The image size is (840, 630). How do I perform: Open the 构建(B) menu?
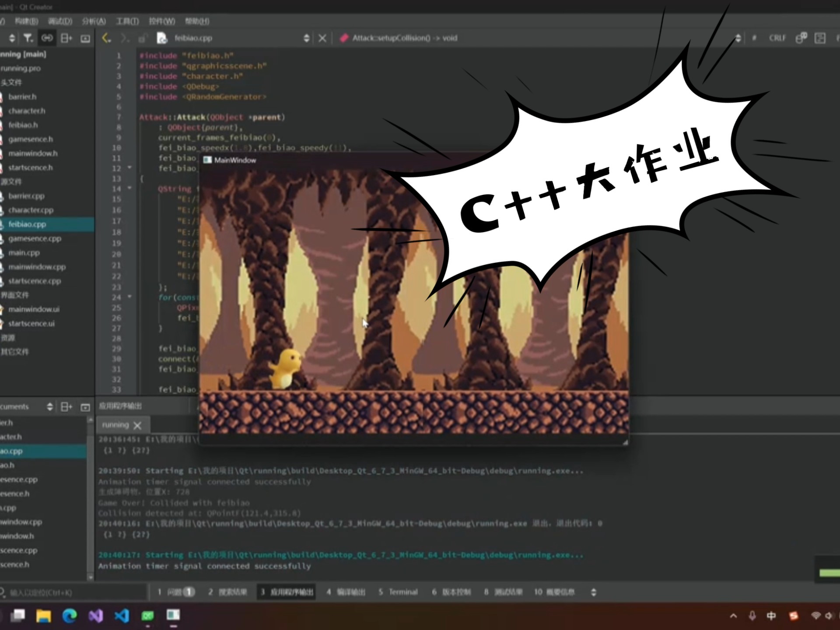[26, 21]
